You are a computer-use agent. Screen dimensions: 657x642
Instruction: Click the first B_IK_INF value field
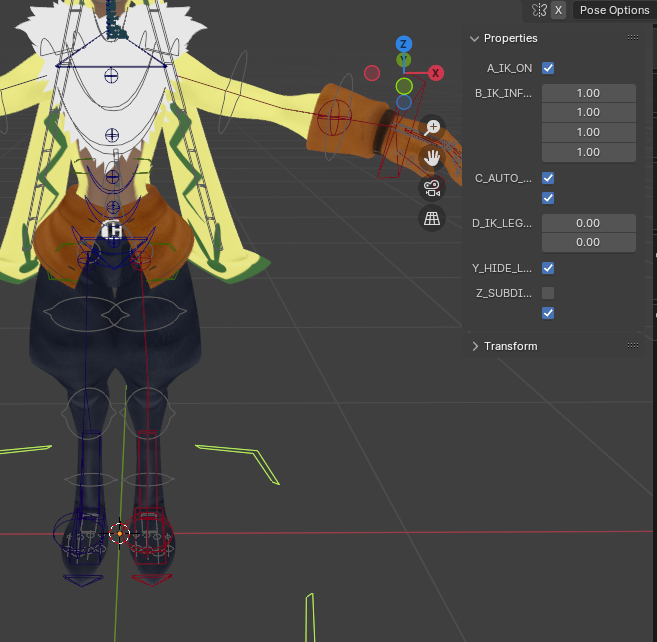tap(588, 92)
